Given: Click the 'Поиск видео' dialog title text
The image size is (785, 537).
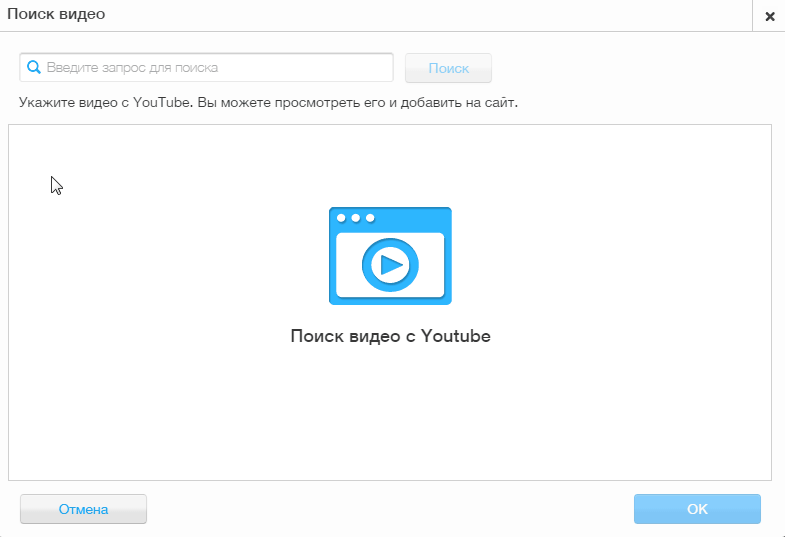Looking at the screenshot, I should pyautogui.click(x=56, y=15).
